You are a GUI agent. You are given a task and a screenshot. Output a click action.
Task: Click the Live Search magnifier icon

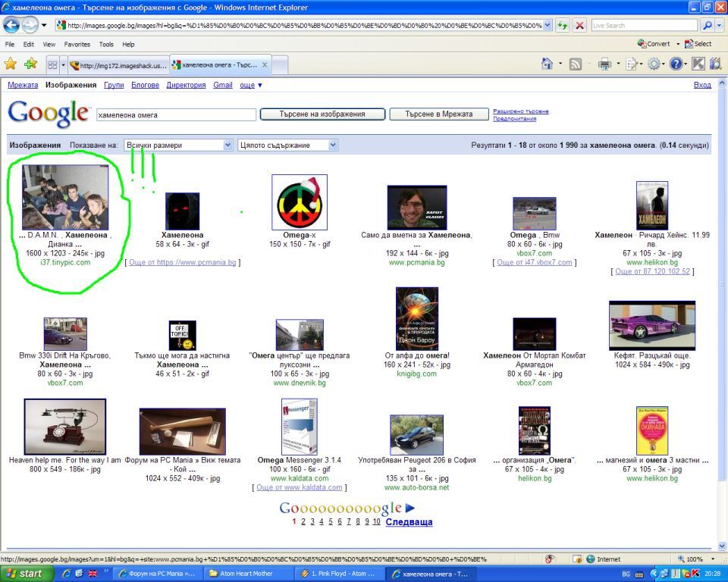pos(707,25)
